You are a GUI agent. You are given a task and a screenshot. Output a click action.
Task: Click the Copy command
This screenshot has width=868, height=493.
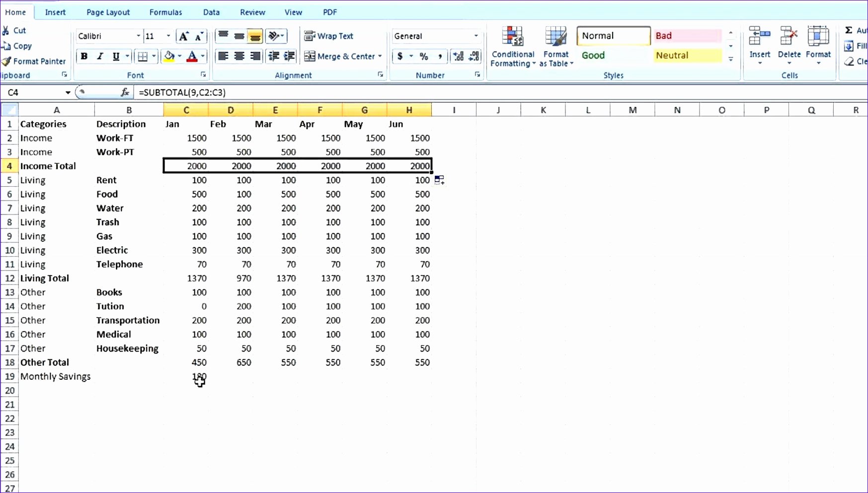17,46
